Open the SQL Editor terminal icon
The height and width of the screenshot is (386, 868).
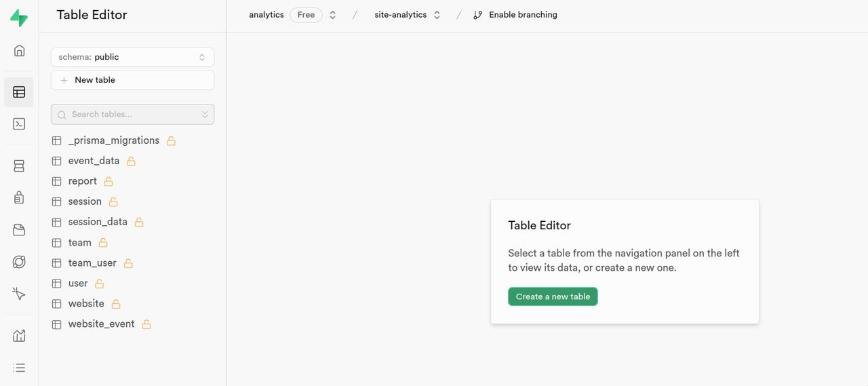(19, 124)
